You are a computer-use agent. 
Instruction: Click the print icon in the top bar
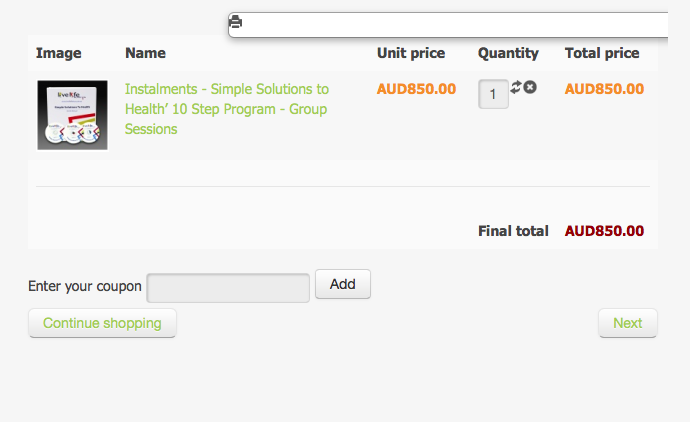click(235, 22)
